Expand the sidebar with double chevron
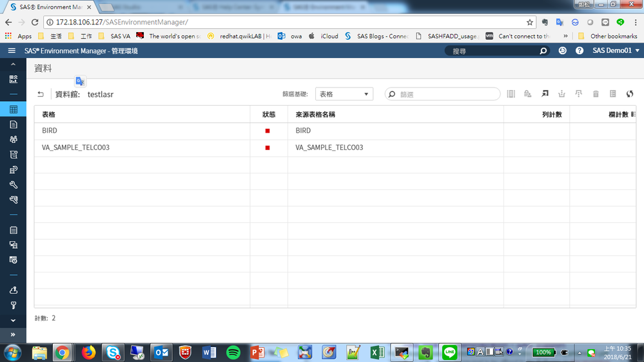This screenshot has height=362, width=644. click(x=13, y=334)
